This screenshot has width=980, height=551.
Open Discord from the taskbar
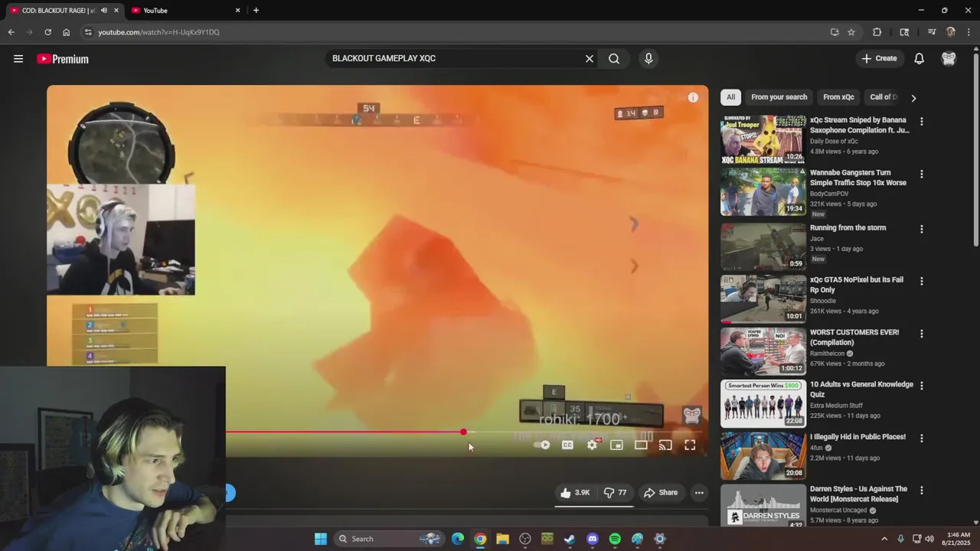click(592, 539)
